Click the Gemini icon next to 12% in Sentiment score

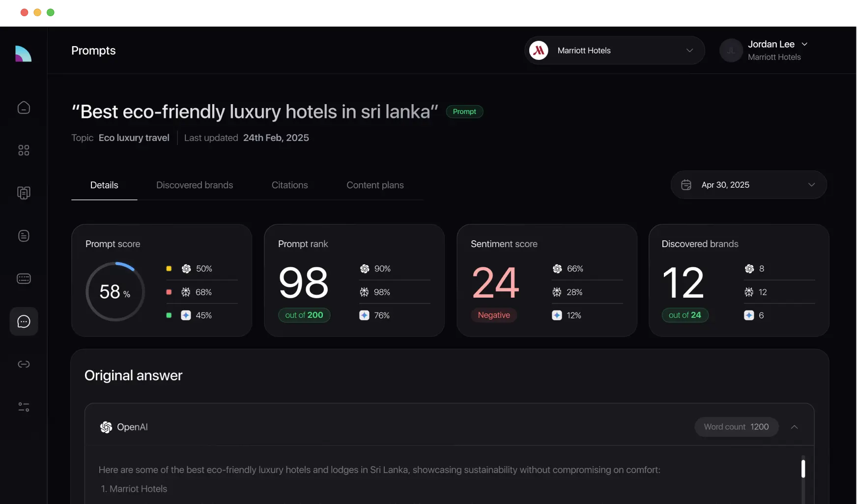pyautogui.click(x=557, y=315)
